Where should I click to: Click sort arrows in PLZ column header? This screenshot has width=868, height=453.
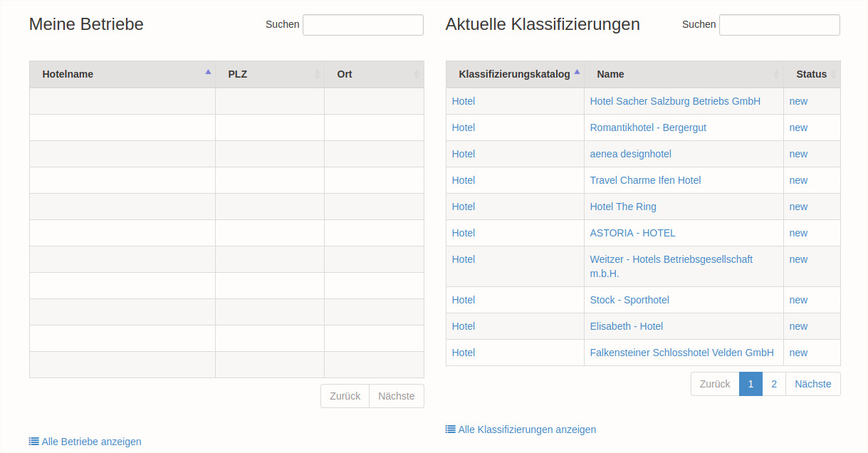point(317,74)
